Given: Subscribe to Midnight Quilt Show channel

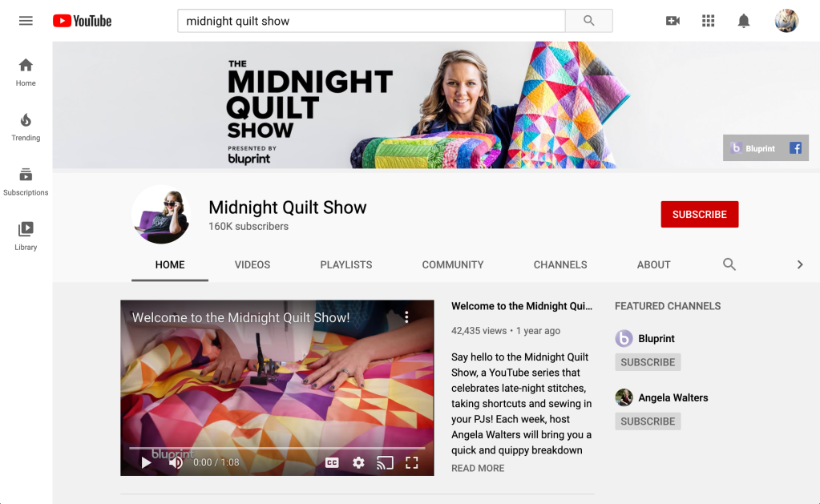Looking at the screenshot, I should [699, 215].
